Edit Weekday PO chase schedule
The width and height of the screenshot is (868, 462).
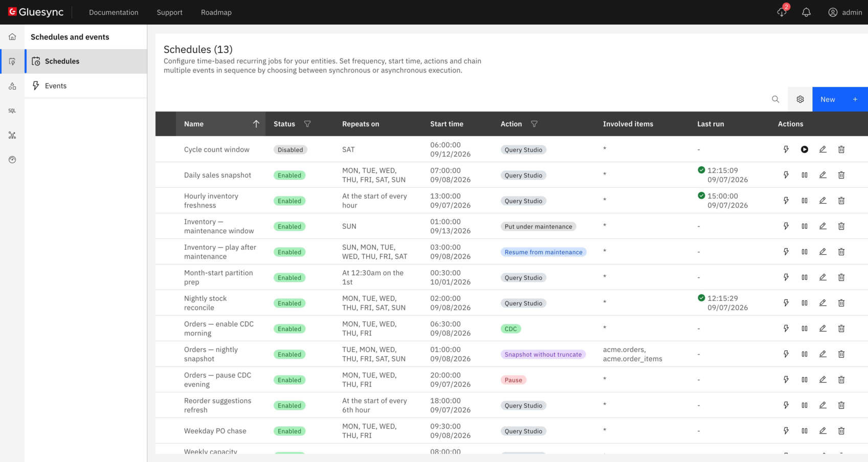[x=823, y=431]
